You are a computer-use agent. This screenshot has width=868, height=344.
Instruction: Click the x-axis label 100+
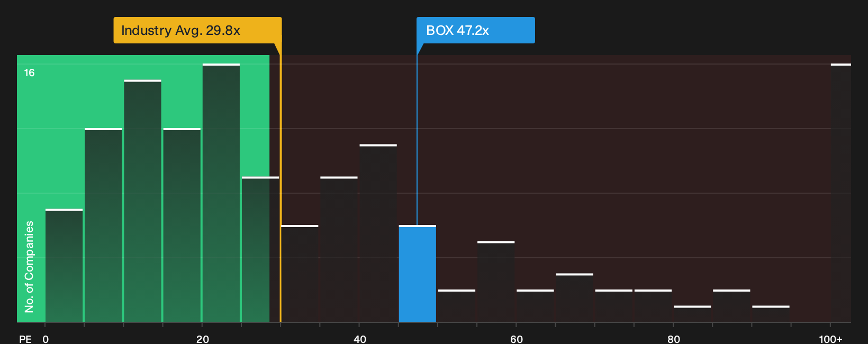pyautogui.click(x=830, y=339)
